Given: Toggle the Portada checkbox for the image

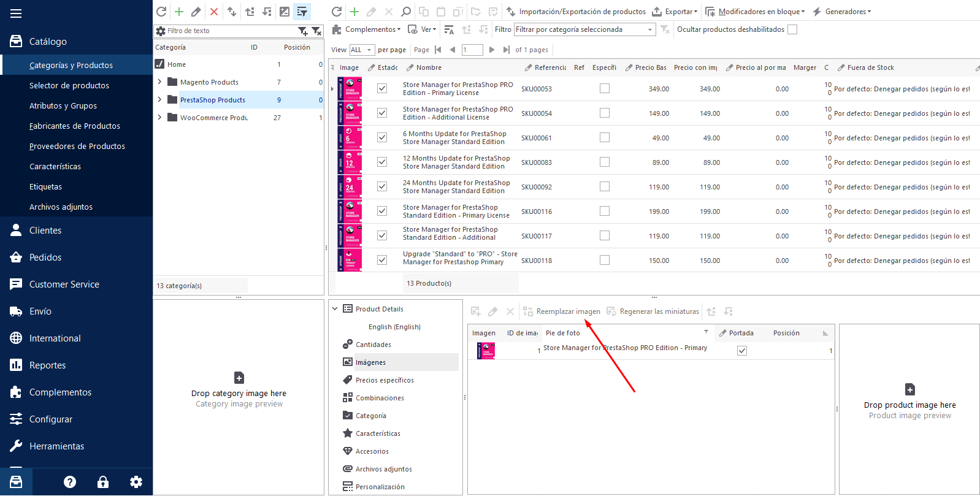Looking at the screenshot, I should click(x=742, y=351).
